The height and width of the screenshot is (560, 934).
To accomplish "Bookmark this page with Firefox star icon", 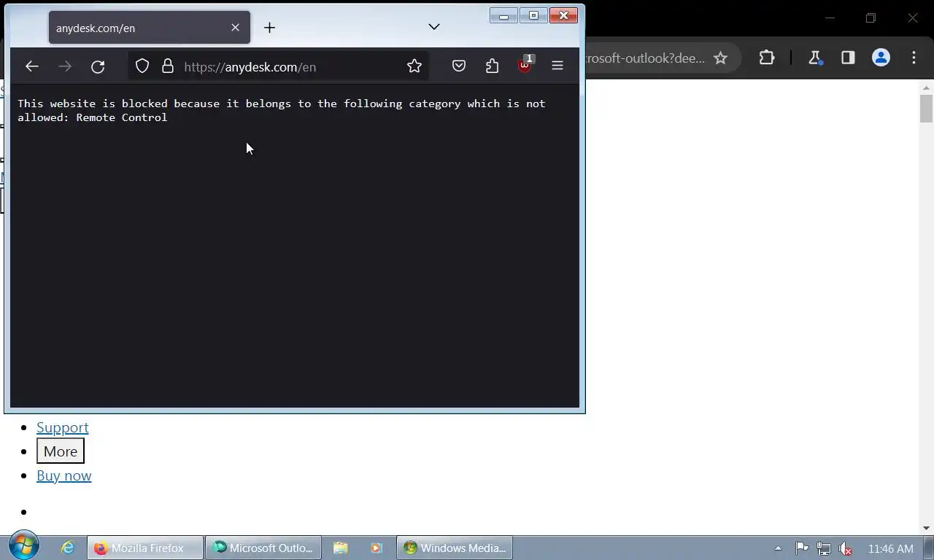I will coord(414,66).
